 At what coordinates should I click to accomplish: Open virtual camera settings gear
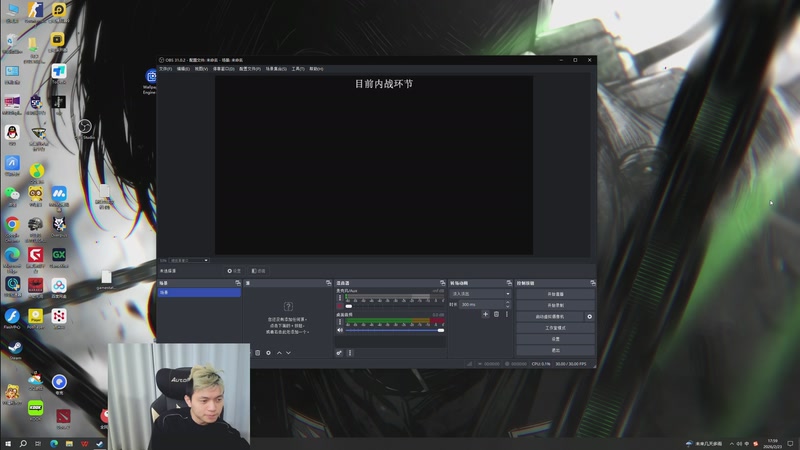[x=589, y=316]
